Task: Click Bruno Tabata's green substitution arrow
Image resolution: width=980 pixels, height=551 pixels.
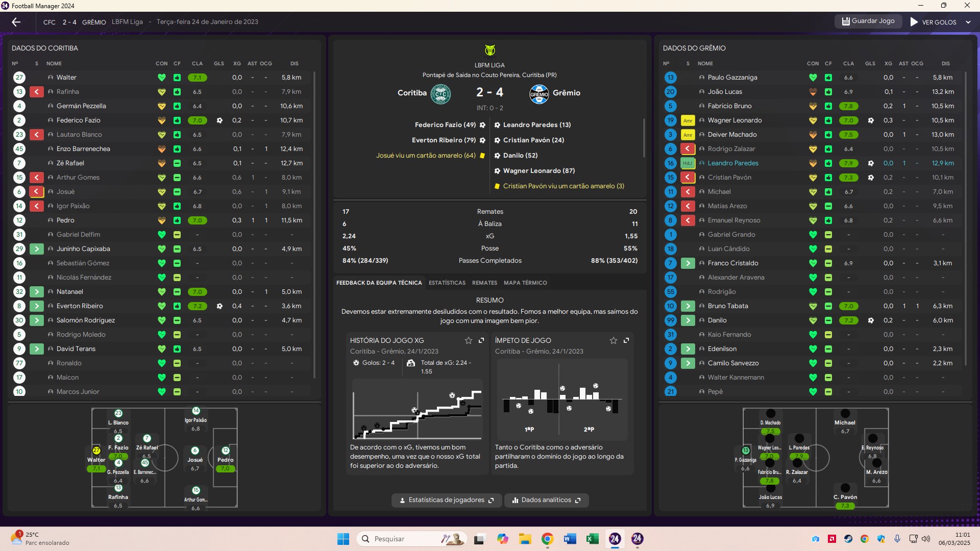Action: coord(688,306)
